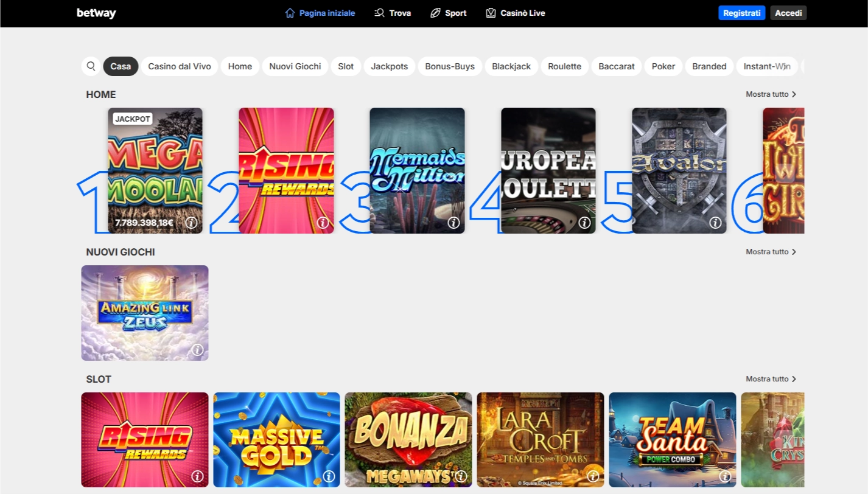Expand HOME section with Mostra tutto

(x=771, y=94)
